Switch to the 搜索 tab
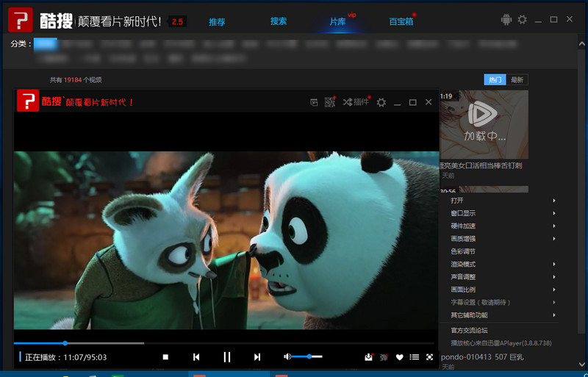The width and height of the screenshot is (588, 377). tap(279, 21)
